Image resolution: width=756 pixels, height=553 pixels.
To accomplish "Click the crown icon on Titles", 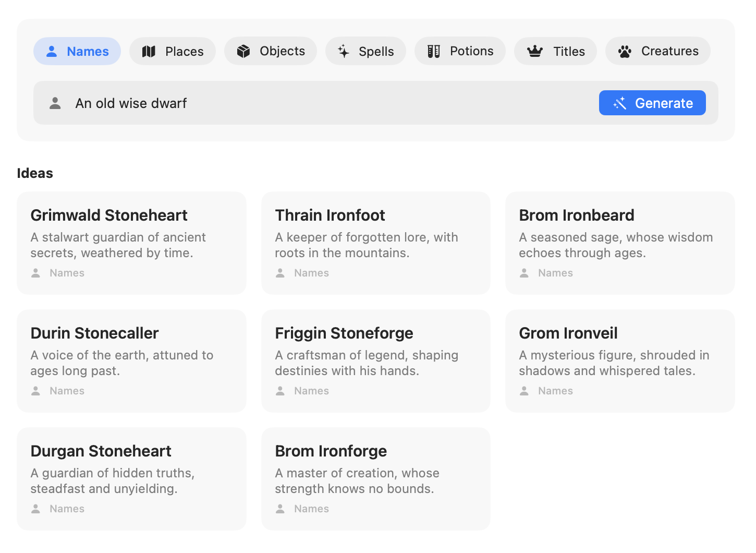I will click(x=535, y=51).
